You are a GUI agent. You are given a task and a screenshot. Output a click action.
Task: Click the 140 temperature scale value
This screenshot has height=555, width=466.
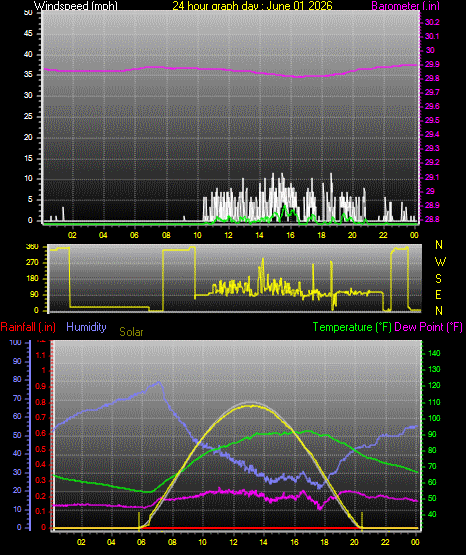[x=434, y=353]
